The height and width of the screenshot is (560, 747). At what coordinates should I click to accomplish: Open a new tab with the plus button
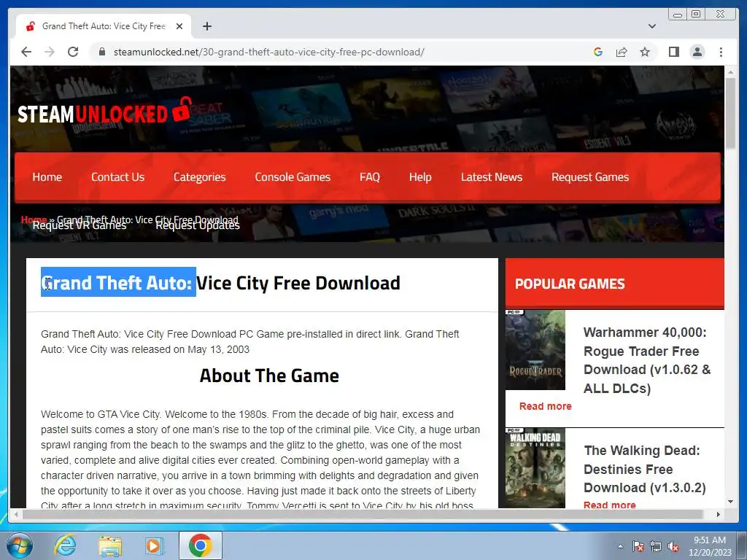pyautogui.click(x=206, y=26)
